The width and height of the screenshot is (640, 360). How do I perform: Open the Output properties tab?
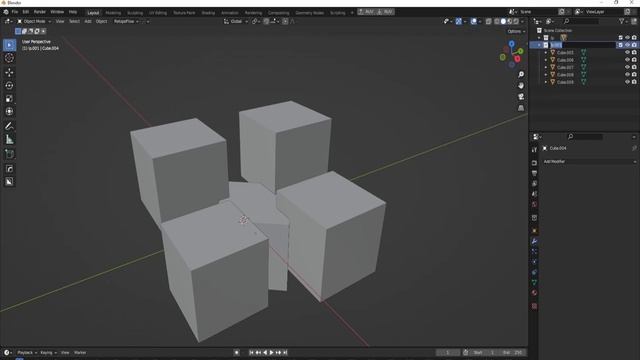pyautogui.click(x=534, y=173)
